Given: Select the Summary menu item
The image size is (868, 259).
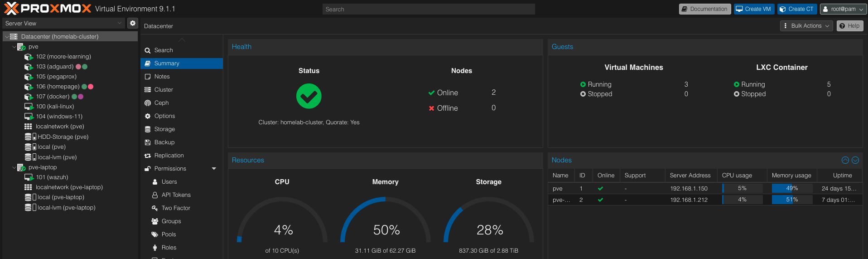Looking at the screenshot, I should pyautogui.click(x=182, y=64).
